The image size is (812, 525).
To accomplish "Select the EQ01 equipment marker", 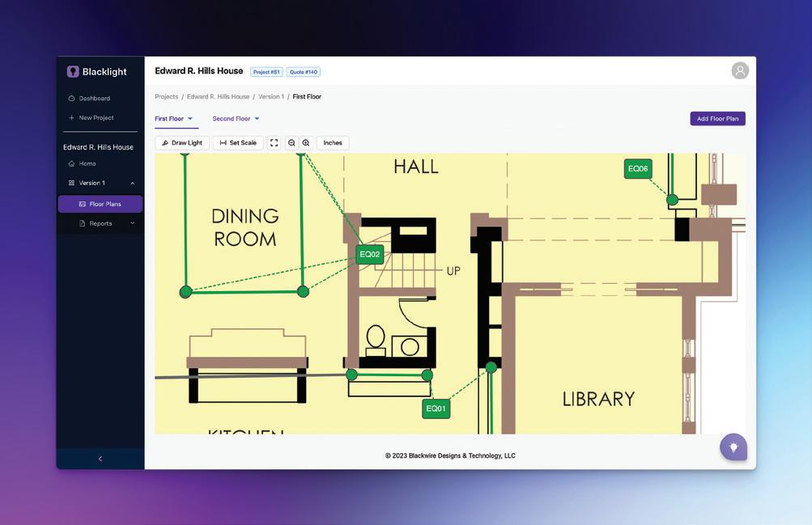I will point(436,409).
